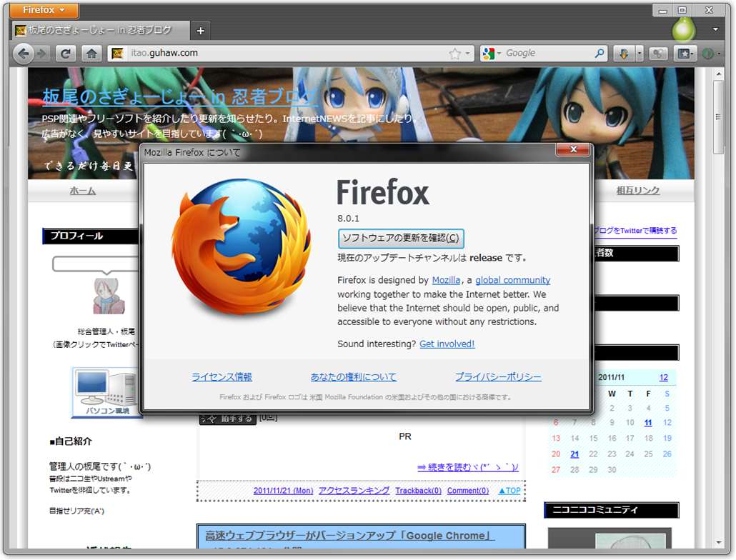Bookmark this page with the star icon

click(454, 54)
